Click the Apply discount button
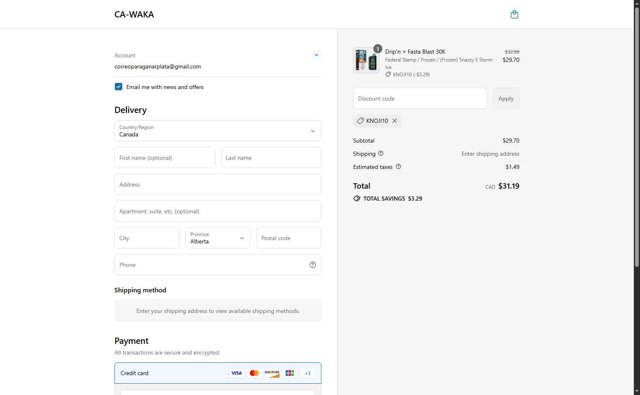The height and width of the screenshot is (395, 640). point(506,98)
